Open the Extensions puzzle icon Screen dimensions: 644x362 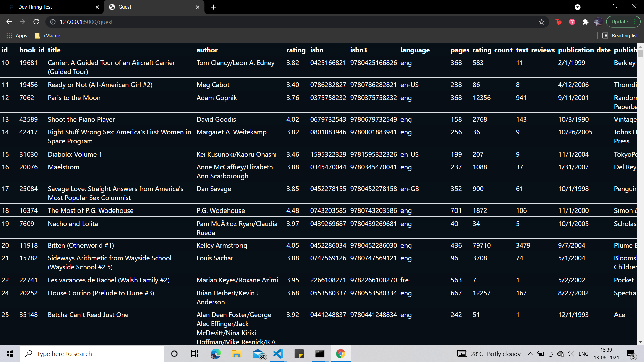(585, 22)
